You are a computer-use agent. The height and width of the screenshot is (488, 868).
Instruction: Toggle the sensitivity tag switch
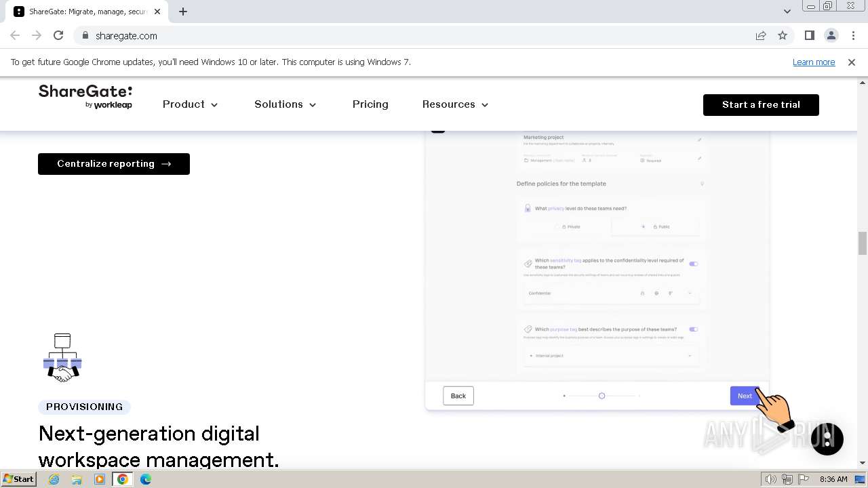point(693,264)
